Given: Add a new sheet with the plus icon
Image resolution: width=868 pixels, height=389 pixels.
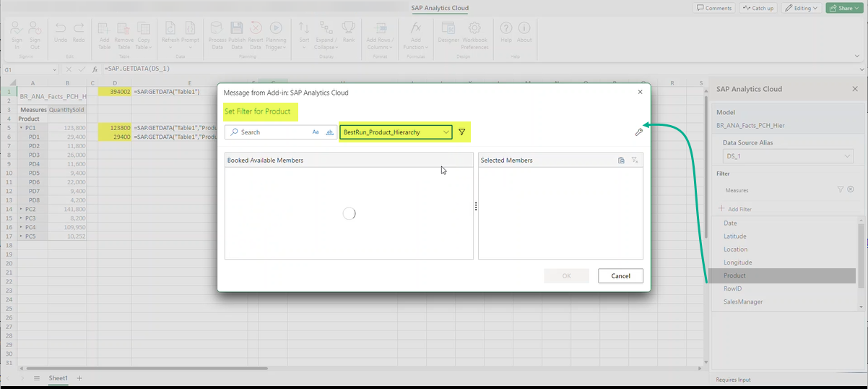Looking at the screenshot, I should pyautogui.click(x=79, y=378).
